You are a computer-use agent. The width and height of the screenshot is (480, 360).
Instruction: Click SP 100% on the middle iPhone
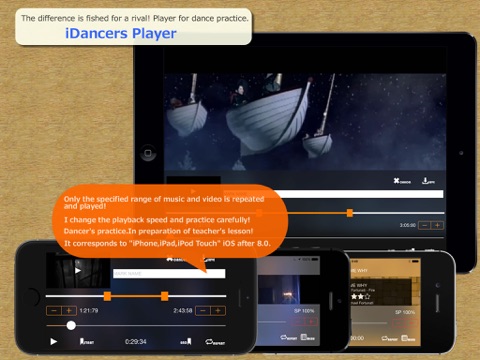304,311
